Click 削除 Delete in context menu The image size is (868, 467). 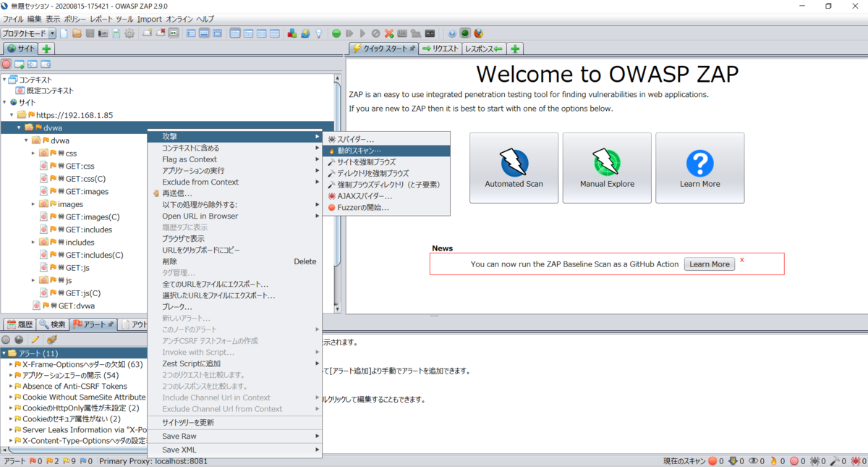tap(234, 261)
